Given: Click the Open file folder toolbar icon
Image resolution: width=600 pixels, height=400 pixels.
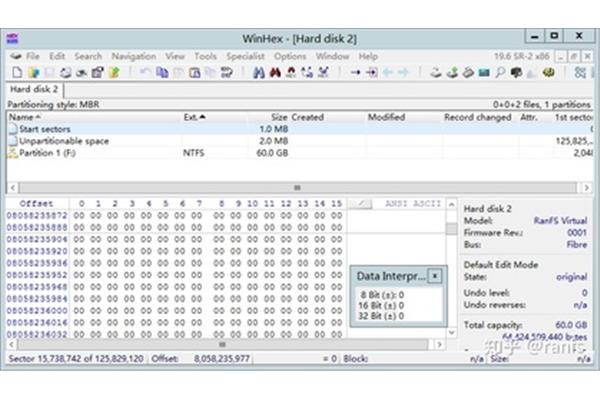Looking at the screenshot, I should (x=34, y=72).
